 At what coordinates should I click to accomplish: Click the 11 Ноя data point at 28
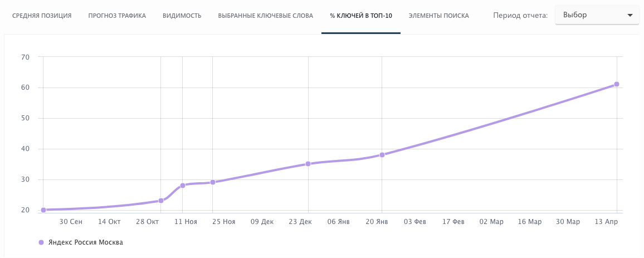pyautogui.click(x=183, y=186)
